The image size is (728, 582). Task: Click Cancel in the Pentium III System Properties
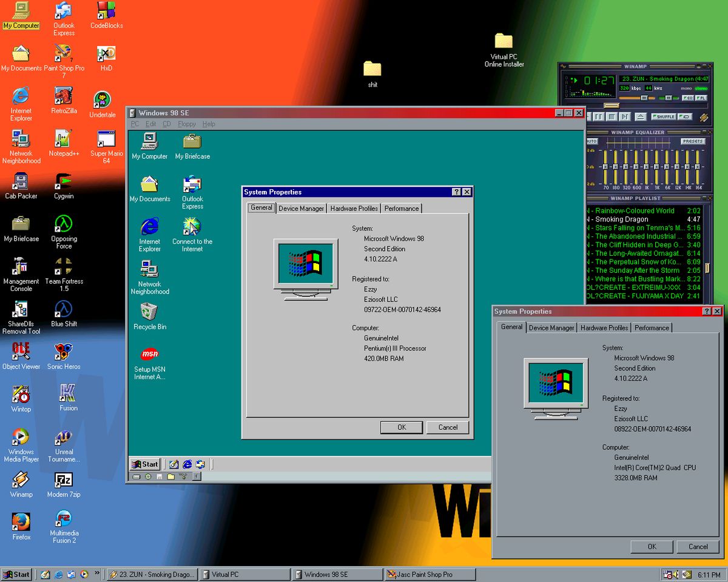click(x=448, y=427)
